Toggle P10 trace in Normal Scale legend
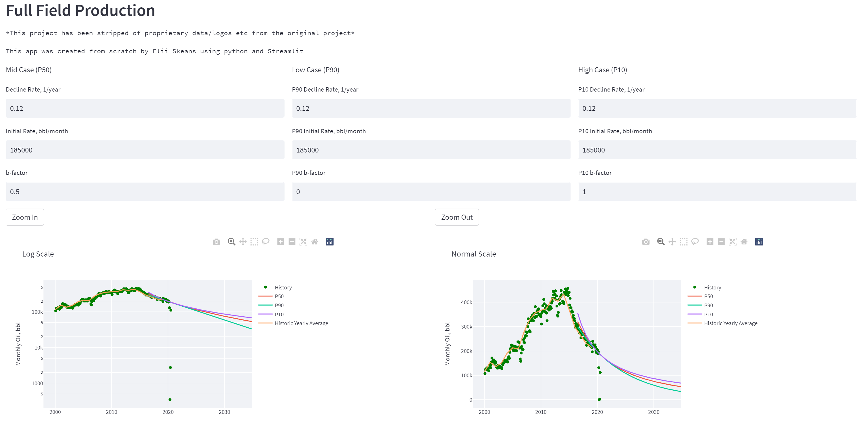Image resolution: width=868 pixels, height=430 pixels. (708, 314)
